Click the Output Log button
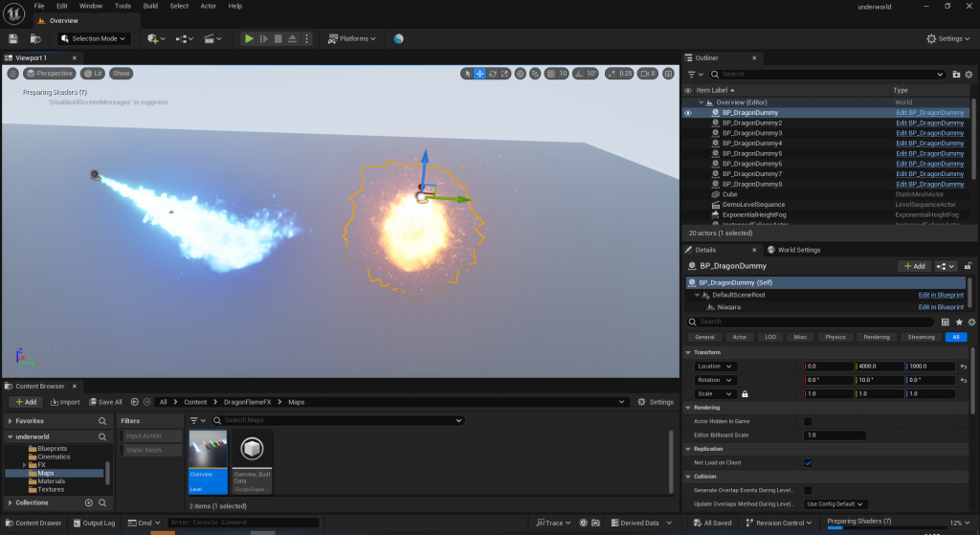 pyautogui.click(x=93, y=523)
